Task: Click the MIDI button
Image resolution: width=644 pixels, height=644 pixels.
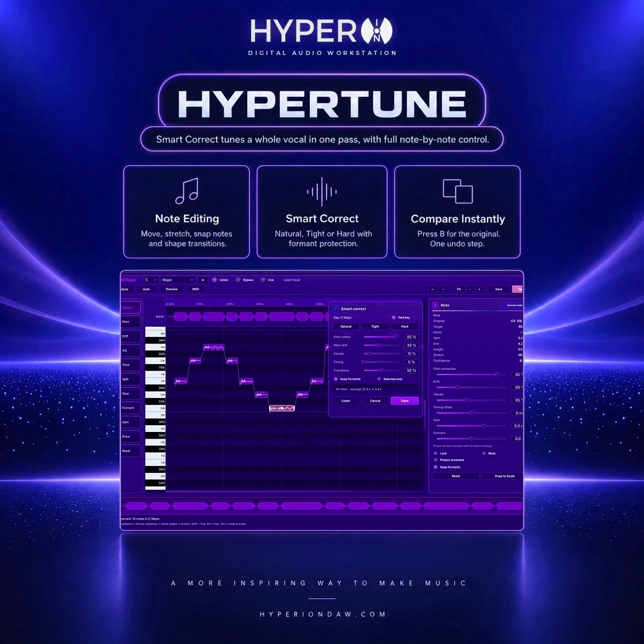Action: click(x=196, y=289)
